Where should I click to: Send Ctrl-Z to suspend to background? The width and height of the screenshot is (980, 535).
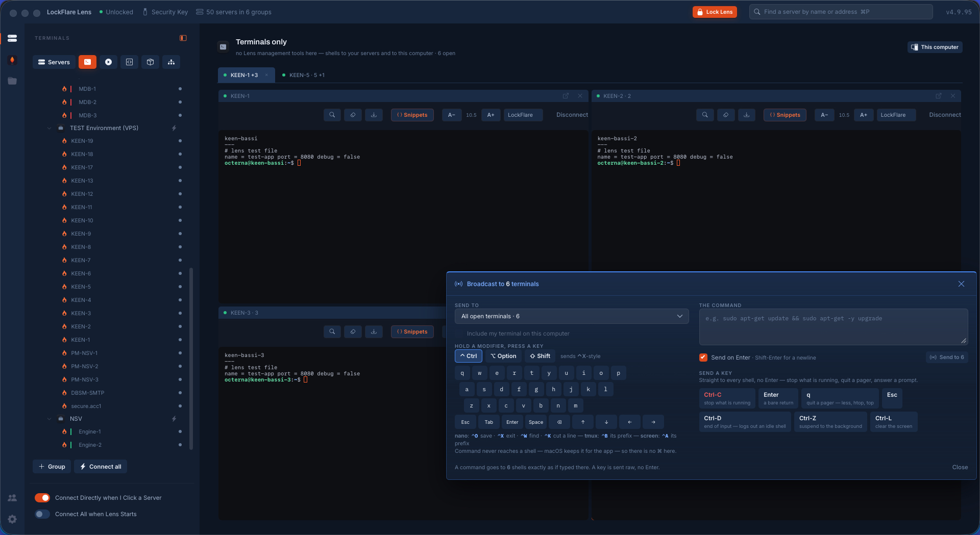click(x=830, y=422)
